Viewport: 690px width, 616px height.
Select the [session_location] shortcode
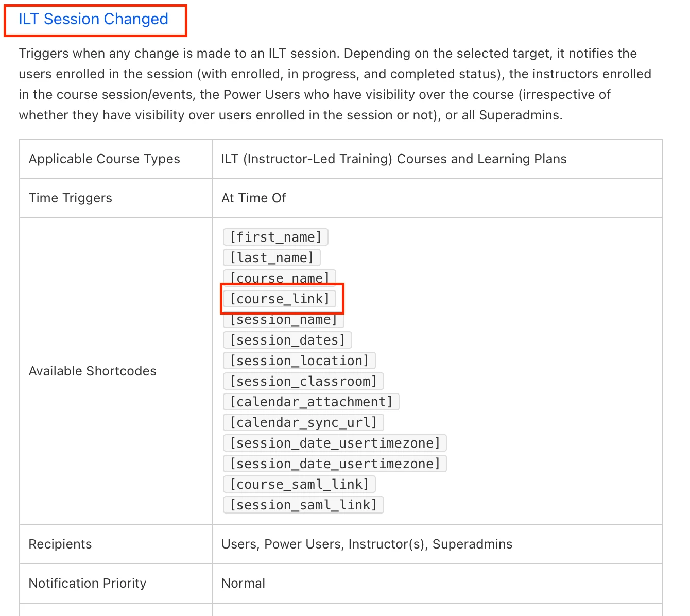[x=299, y=361]
